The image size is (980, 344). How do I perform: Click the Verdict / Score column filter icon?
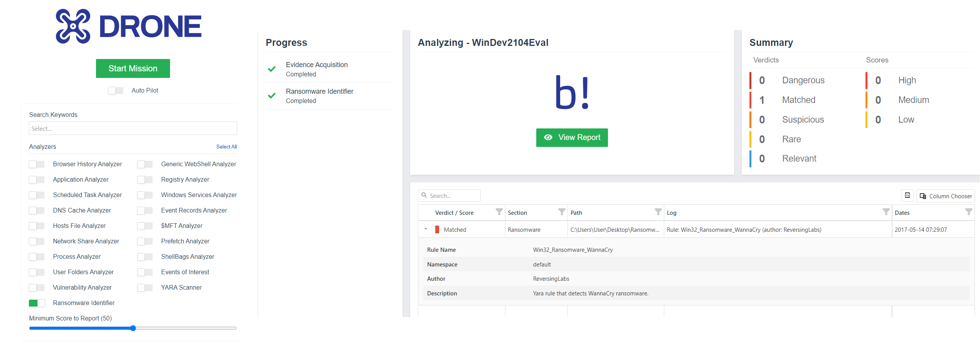499,212
